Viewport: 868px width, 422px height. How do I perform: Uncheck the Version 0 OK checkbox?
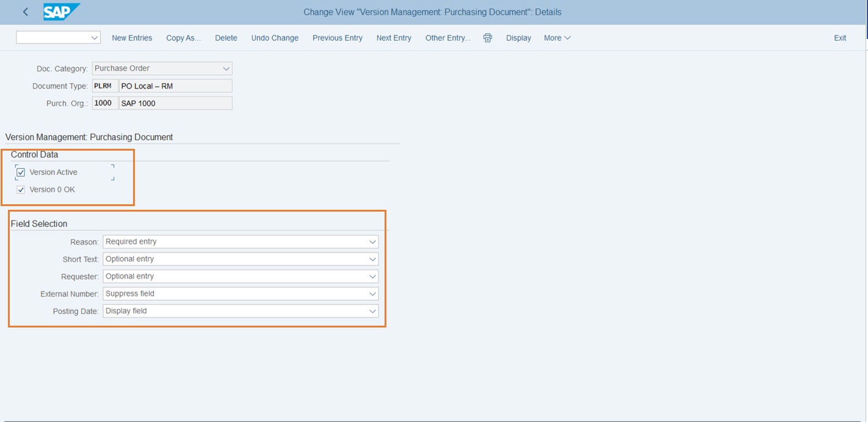(21, 190)
